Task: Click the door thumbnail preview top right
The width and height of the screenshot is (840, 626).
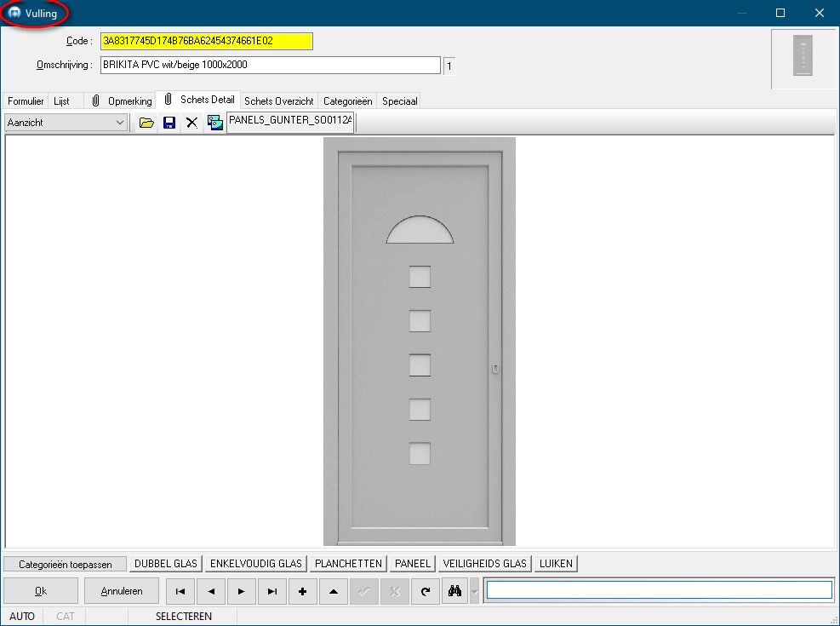Action: point(803,55)
